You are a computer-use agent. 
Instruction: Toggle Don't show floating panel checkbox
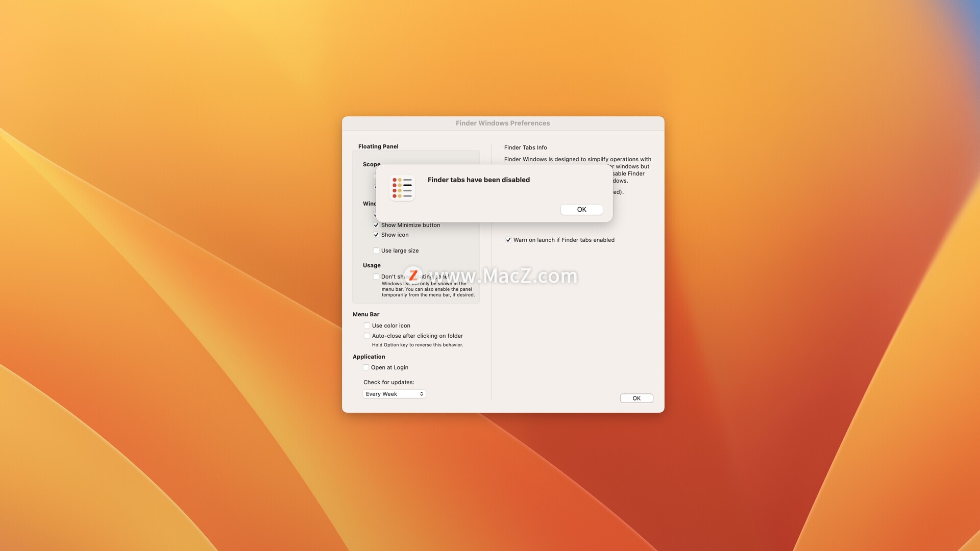[x=376, y=277]
